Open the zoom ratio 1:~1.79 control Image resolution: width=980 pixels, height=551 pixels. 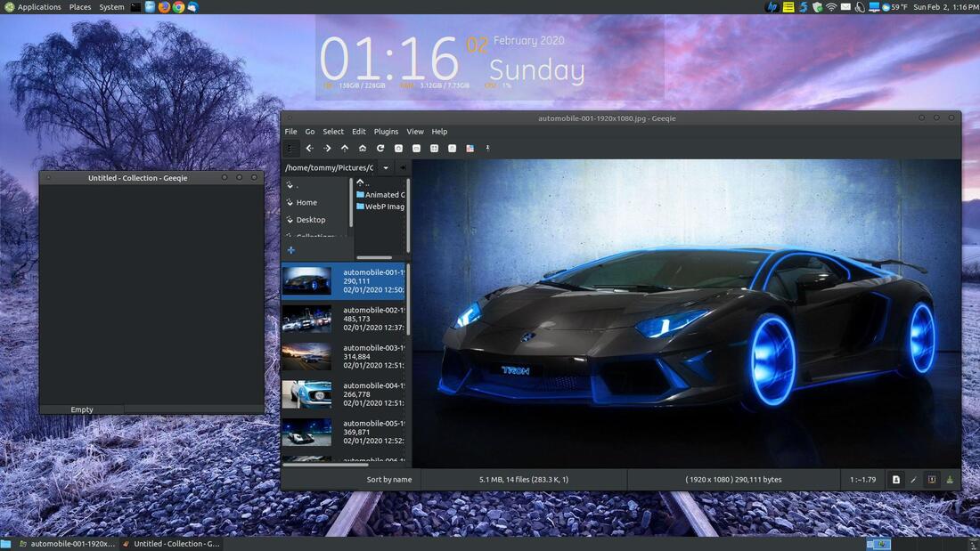point(862,480)
